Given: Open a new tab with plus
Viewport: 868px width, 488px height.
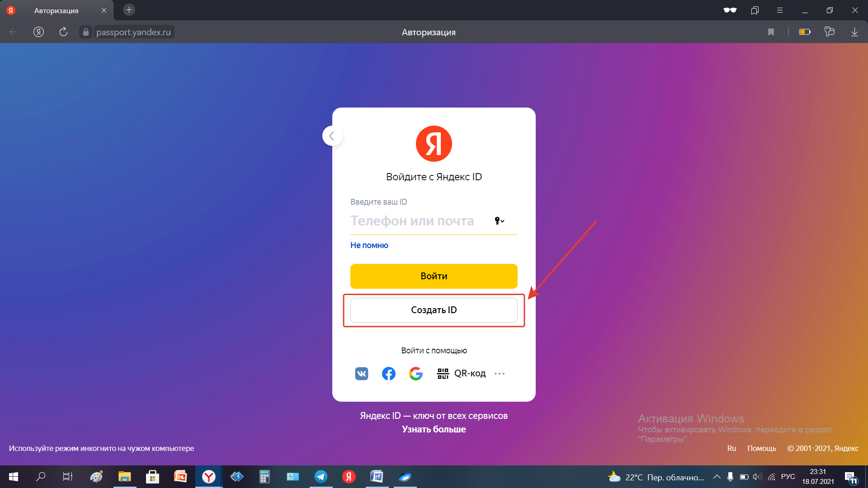Looking at the screenshot, I should (x=129, y=10).
